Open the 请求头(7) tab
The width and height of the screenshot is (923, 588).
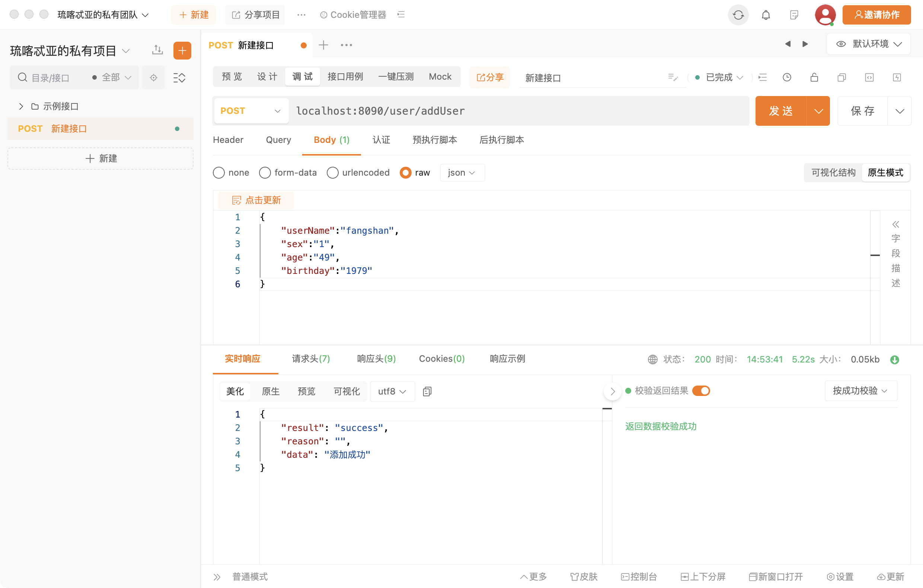point(311,359)
